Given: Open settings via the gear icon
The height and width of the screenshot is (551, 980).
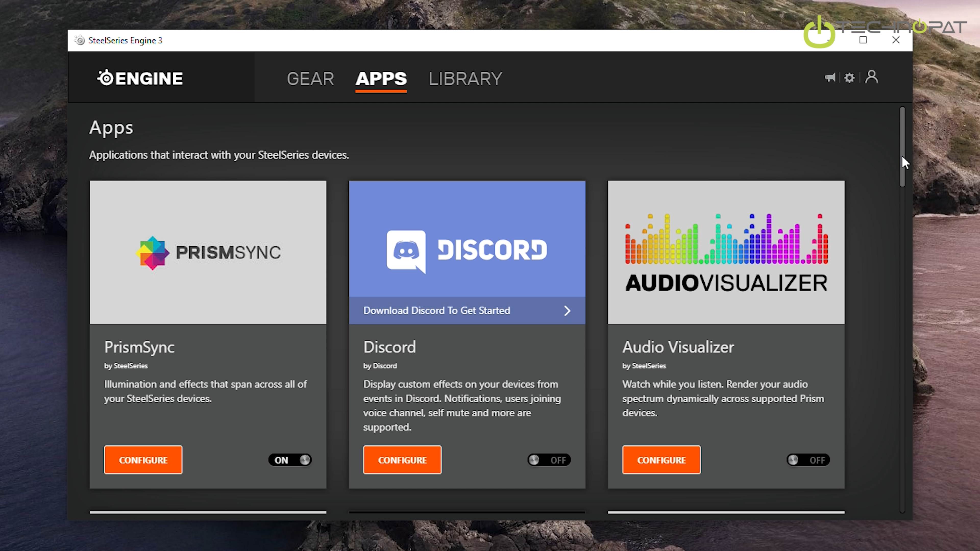Looking at the screenshot, I should point(849,78).
